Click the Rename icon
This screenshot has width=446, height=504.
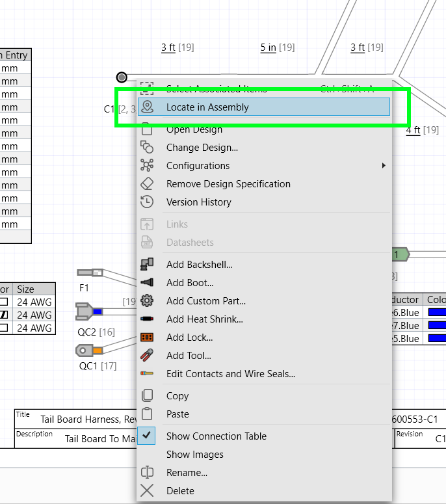(147, 472)
